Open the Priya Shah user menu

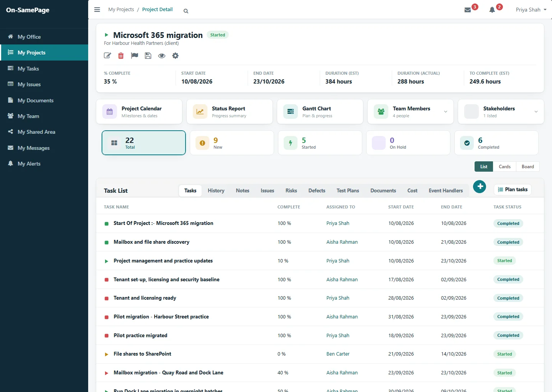click(531, 10)
